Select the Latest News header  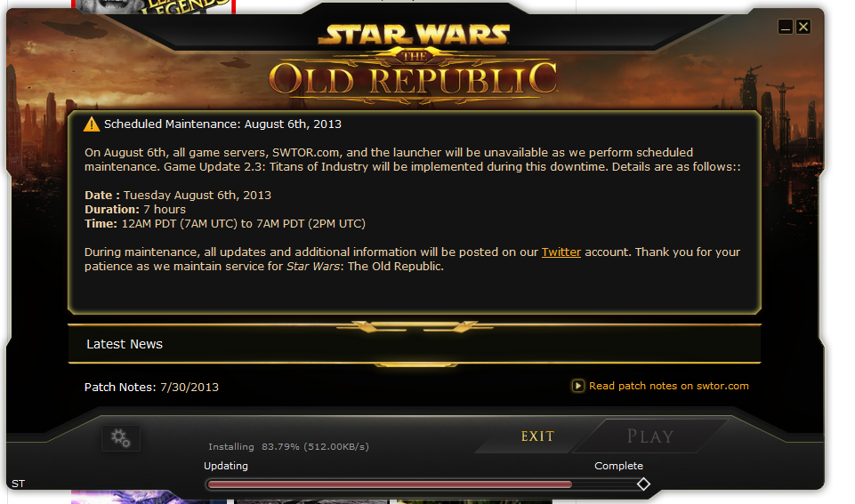(125, 344)
